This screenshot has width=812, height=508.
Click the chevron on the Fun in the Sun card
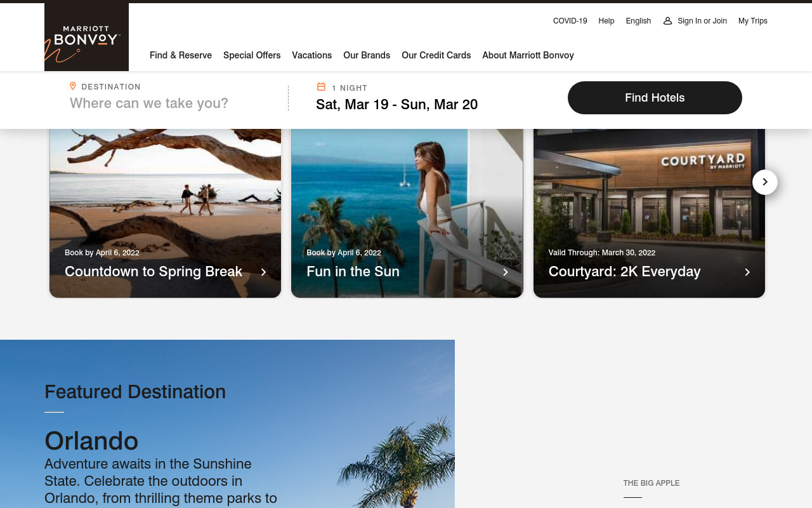pyautogui.click(x=506, y=272)
